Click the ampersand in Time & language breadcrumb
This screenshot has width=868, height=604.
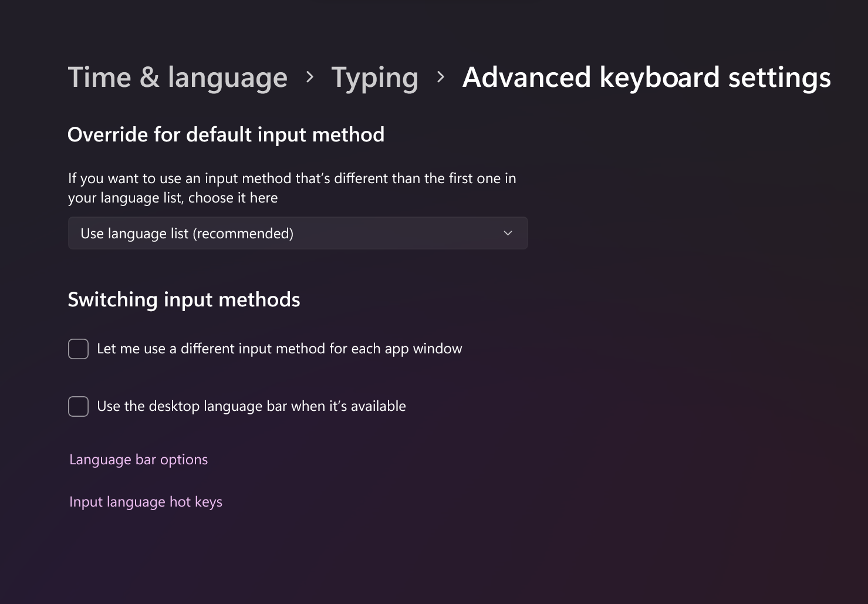[150, 77]
